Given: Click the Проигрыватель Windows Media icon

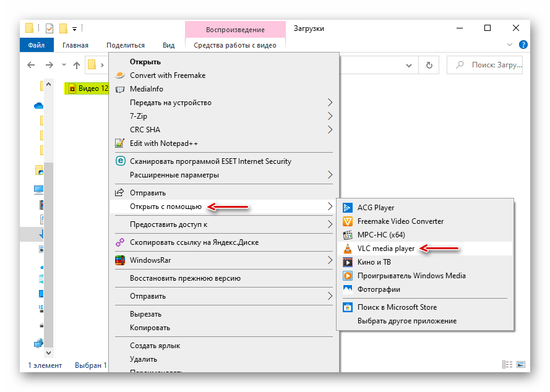Looking at the screenshot, I should tap(347, 276).
